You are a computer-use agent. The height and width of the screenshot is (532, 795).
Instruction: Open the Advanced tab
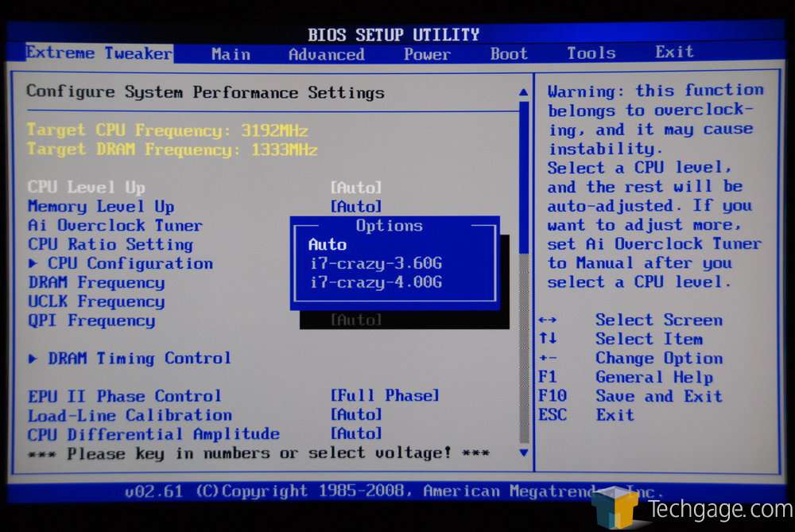click(326, 54)
